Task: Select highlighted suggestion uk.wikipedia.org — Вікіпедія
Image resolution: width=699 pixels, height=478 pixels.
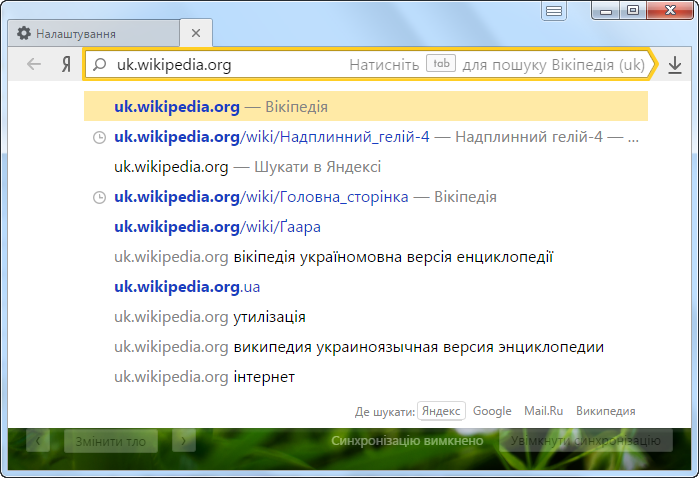Action: pyautogui.click(x=366, y=107)
